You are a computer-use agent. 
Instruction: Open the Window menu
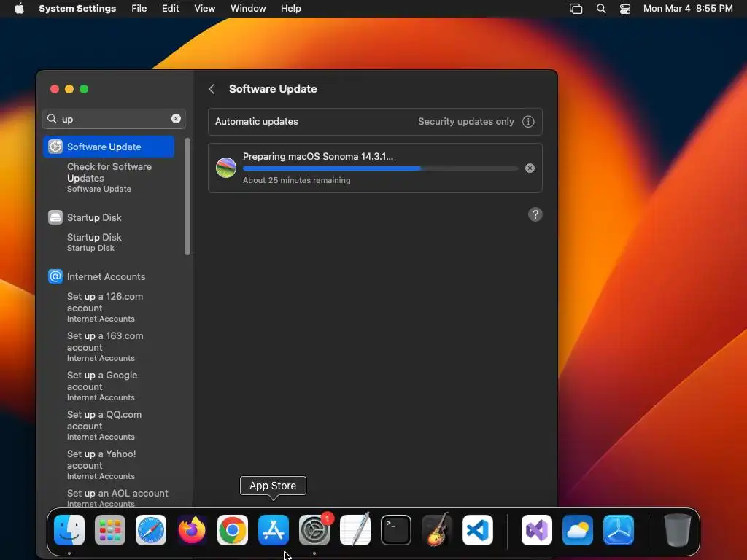click(248, 9)
